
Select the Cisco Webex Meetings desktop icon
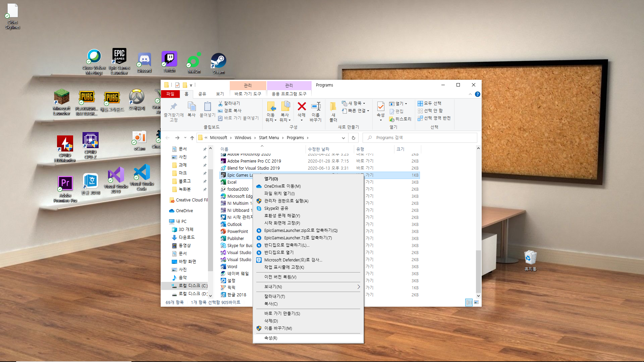(94, 62)
